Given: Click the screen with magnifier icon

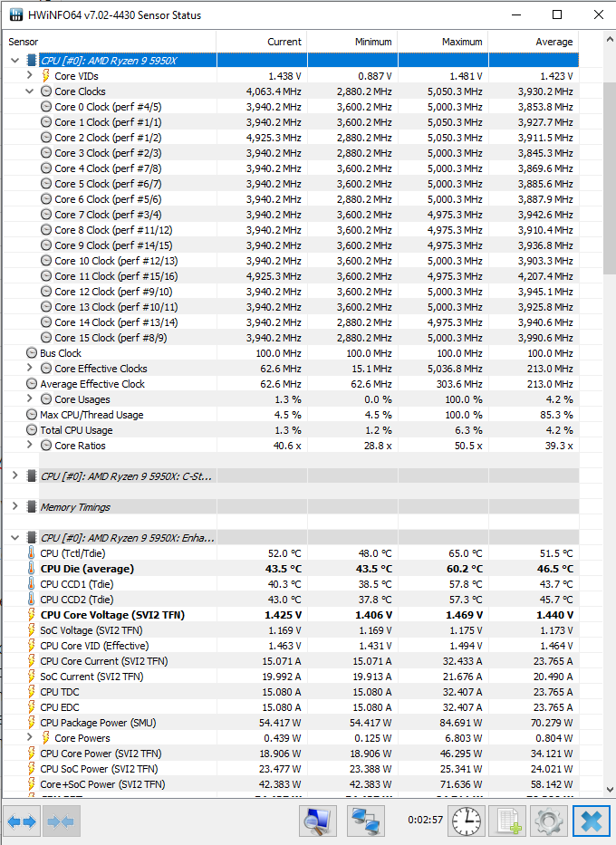Looking at the screenshot, I should pos(319,821).
